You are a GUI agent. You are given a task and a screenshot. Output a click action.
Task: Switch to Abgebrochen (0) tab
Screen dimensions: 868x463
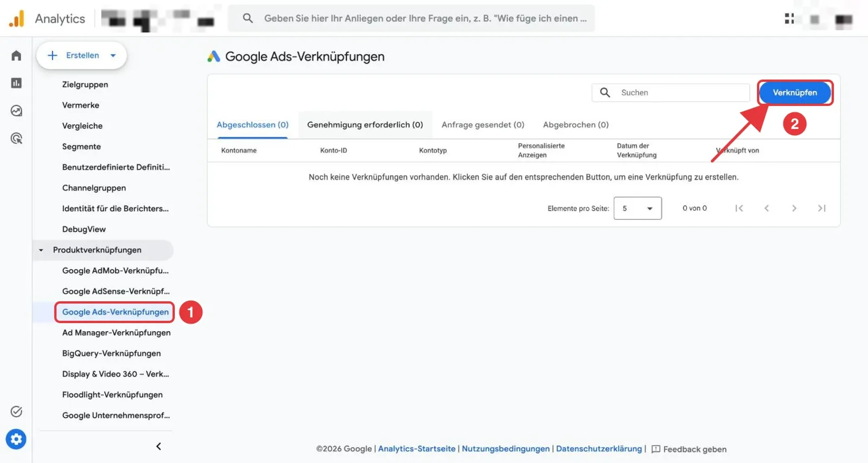(x=576, y=125)
